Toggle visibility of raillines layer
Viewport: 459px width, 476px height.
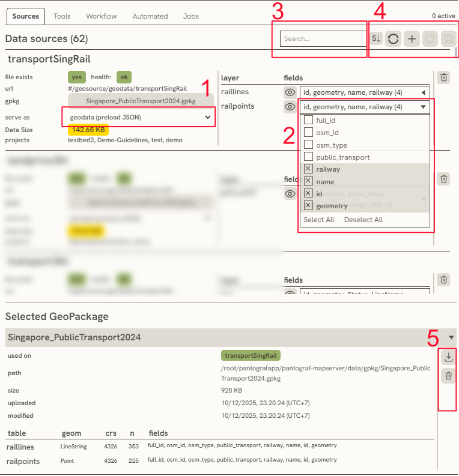pos(290,92)
